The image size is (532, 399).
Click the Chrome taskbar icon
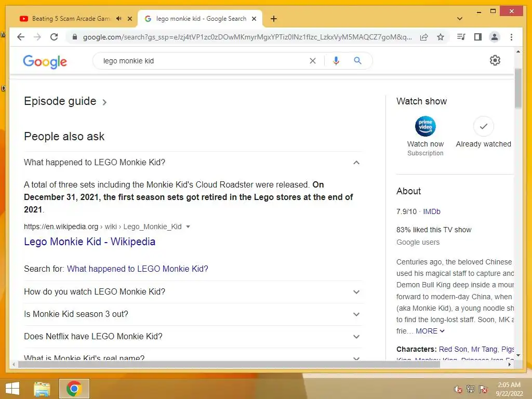tap(74, 389)
